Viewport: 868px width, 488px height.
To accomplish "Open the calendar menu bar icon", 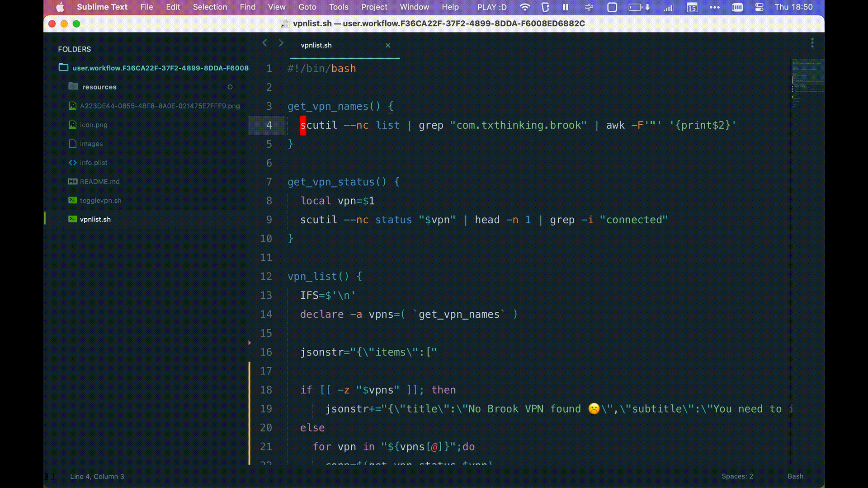I will (692, 7).
